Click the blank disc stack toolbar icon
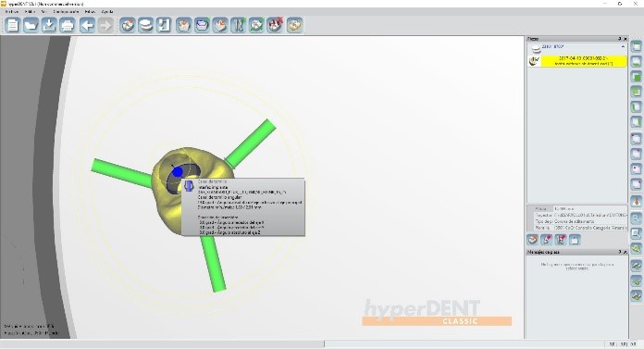The width and height of the screenshot is (644, 349). tap(146, 26)
